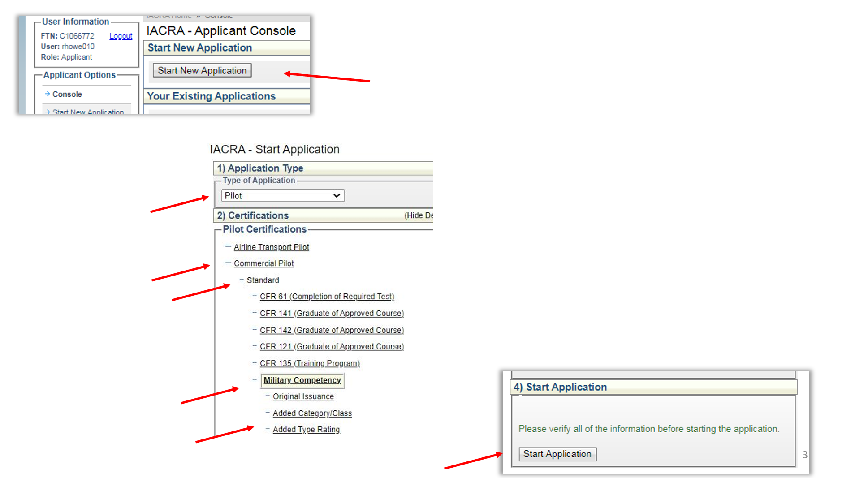This screenshot has height=478, width=868.
Task: Click the 'Please verify all of the information' text
Action: tap(648, 429)
